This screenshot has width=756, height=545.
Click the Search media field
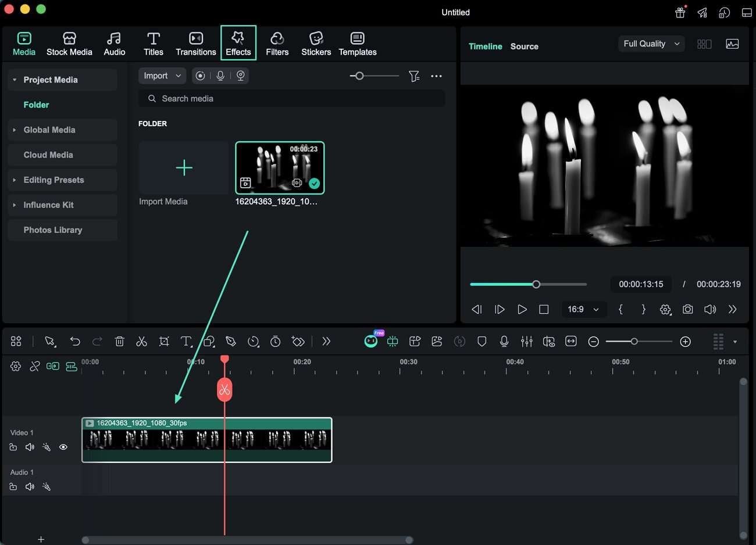click(291, 99)
